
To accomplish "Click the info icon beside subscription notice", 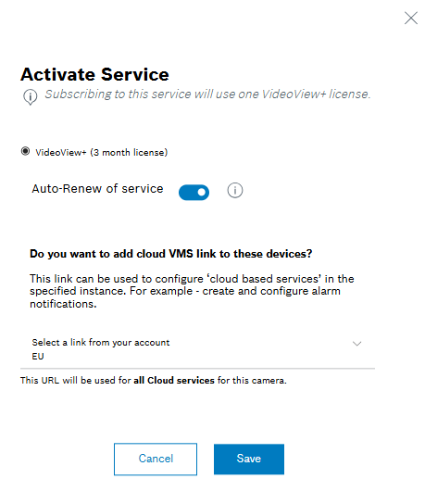I will [31, 96].
